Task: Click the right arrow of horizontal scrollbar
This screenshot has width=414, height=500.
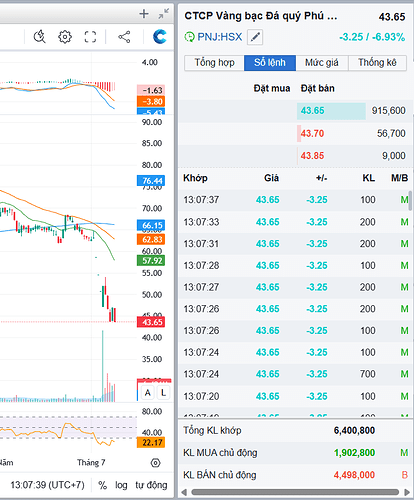Action: pos(407,492)
